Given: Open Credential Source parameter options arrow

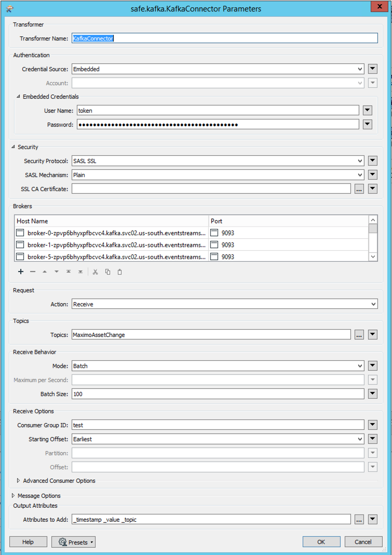Looking at the screenshot, I should [372, 69].
